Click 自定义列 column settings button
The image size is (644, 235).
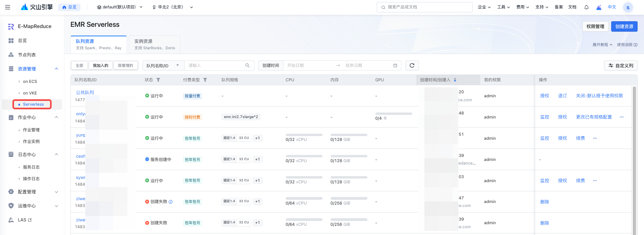(620, 65)
